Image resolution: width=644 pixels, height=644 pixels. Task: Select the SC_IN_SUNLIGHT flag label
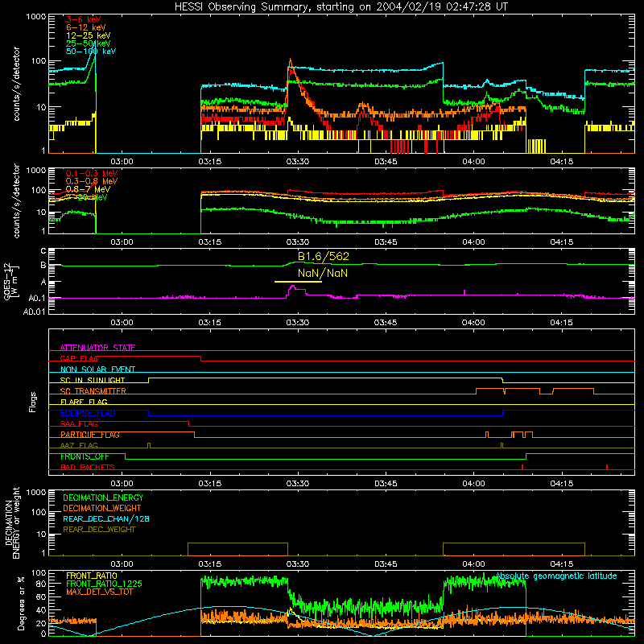[93, 380]
